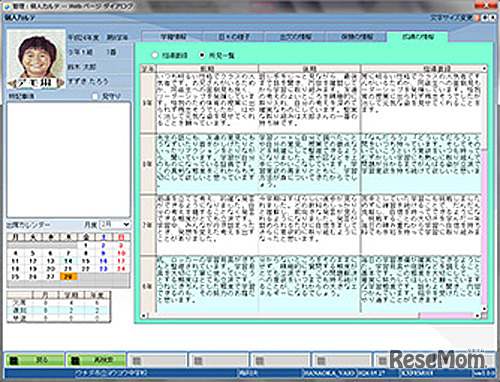Click the green 戻る back button
500x382 pixels.
coord(35,360)
